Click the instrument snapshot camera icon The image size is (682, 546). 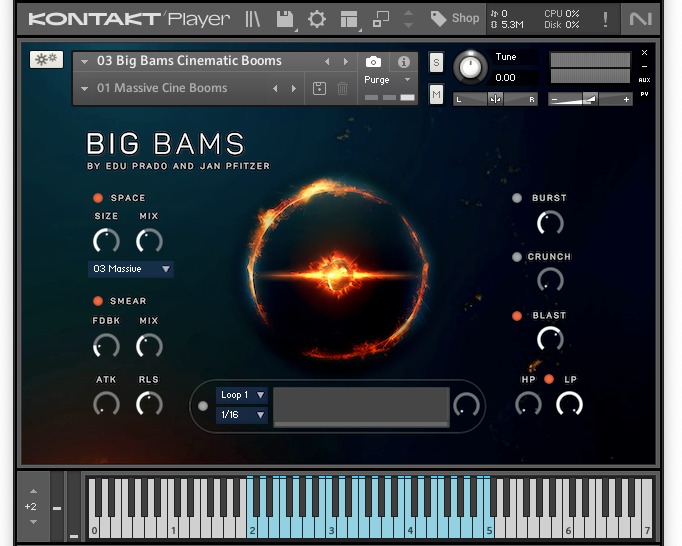[x=373, y=62]
